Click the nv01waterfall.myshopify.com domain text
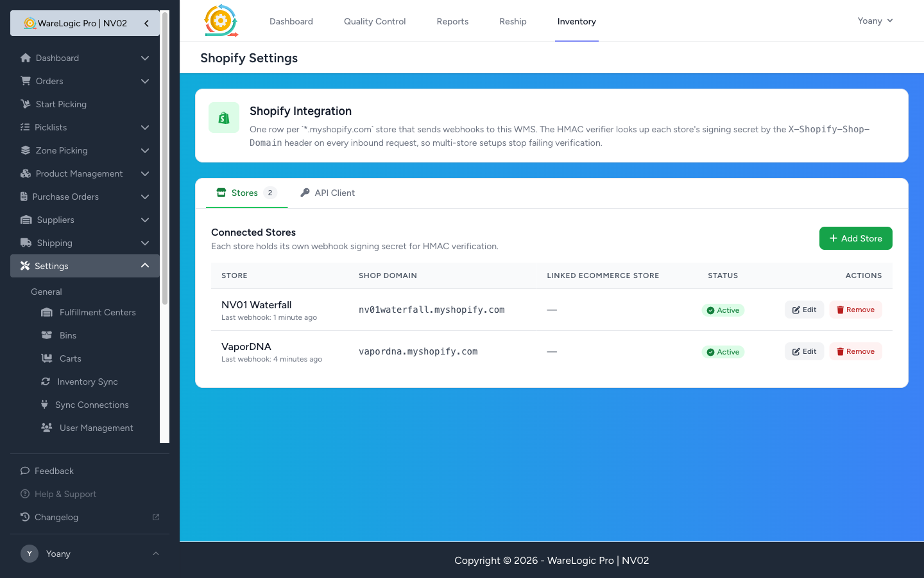The height and width of the screenshot is (578, 924). click(x=432, y=310)
